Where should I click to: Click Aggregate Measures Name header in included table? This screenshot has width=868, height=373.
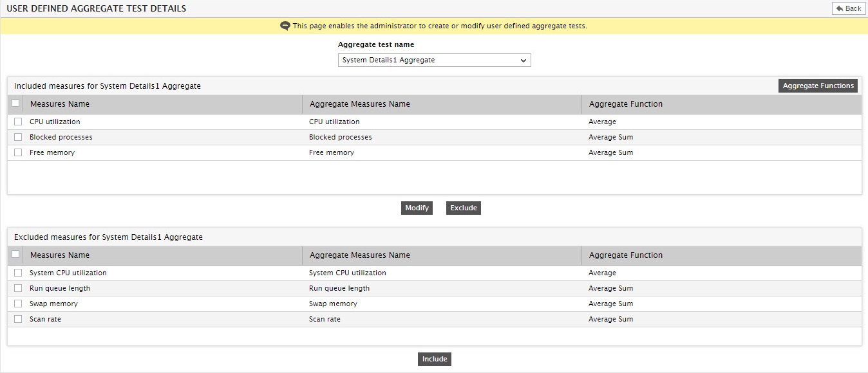[359, 104]
